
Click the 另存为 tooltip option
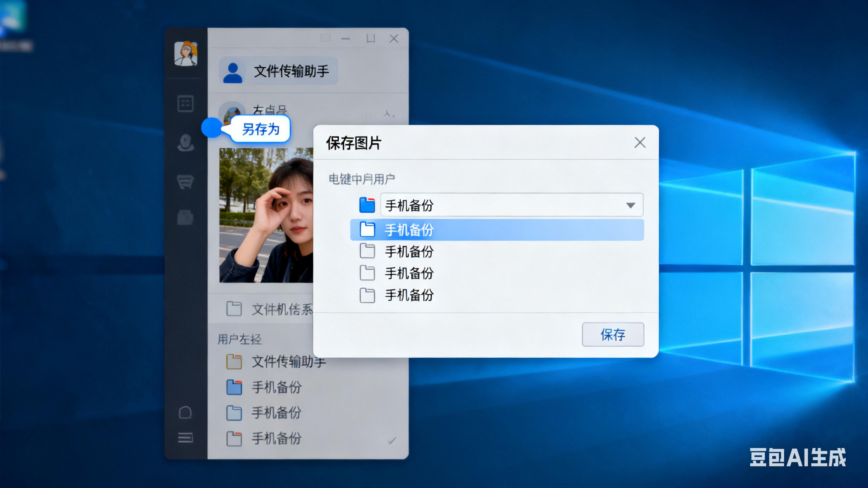coord(260,129)
